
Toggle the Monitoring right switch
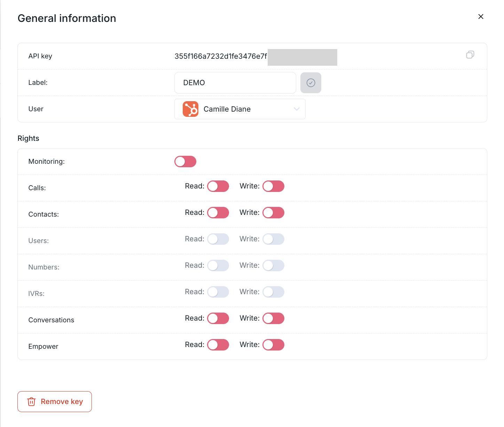click(x=185, y=162)
